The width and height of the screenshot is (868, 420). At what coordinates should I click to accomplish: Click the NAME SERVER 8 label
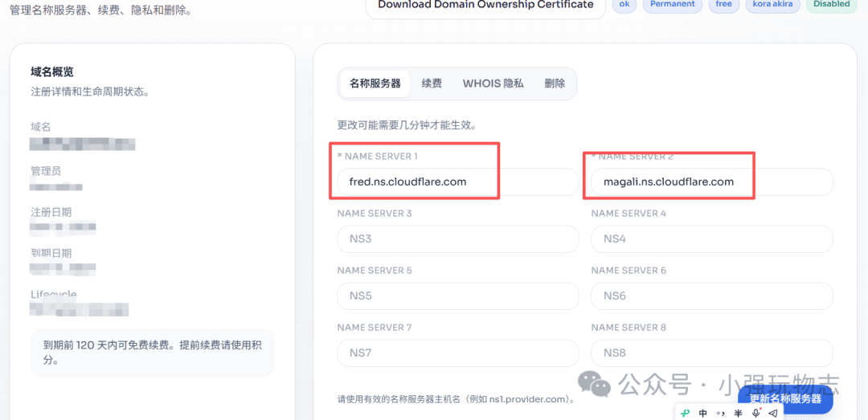pyautogui.click(x=628, y=328)
